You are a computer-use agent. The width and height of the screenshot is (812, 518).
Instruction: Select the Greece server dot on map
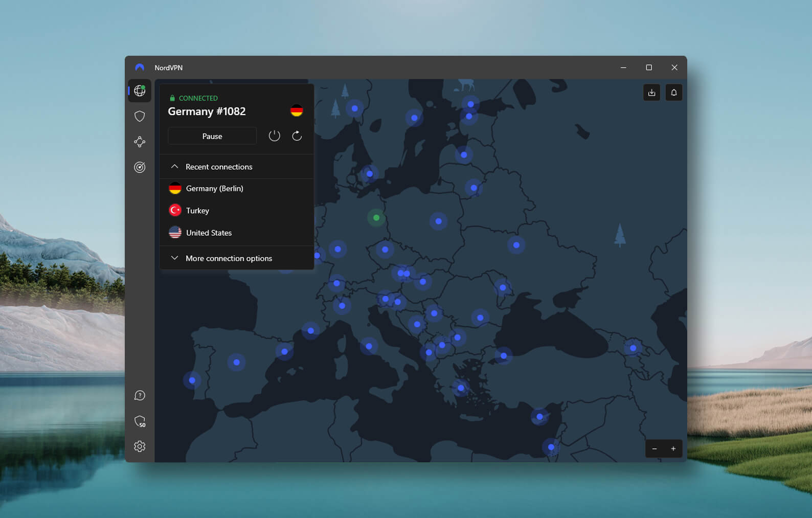tap(461, 388)
